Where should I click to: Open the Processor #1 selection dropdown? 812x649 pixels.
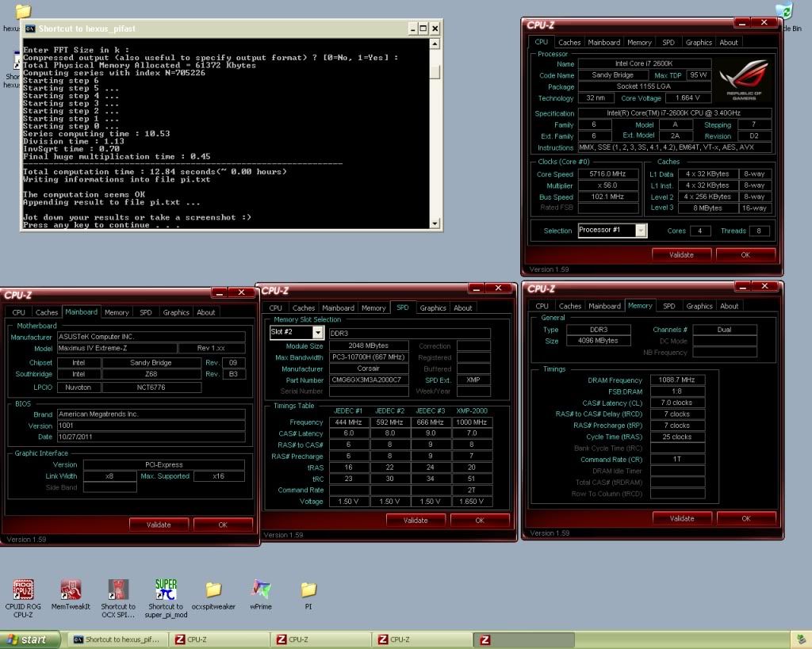[x=641, y=231]
